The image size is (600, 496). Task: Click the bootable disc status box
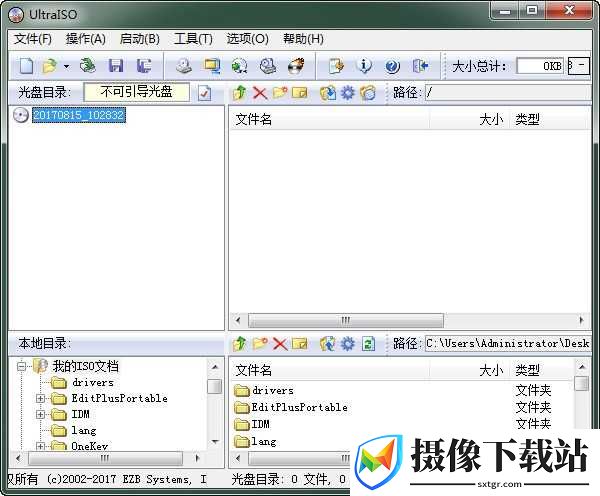coord(137,92)
